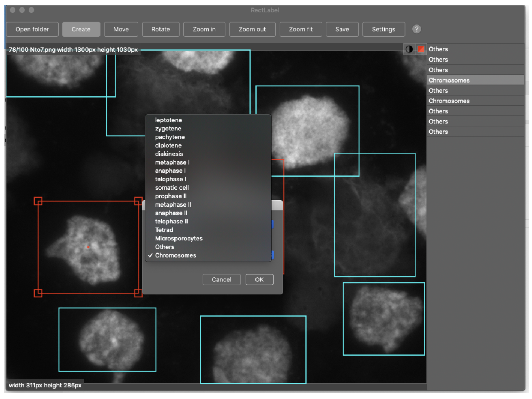This screenshot has width=532, height=399.
Task: Activate the Create tool
Action: 81,29
